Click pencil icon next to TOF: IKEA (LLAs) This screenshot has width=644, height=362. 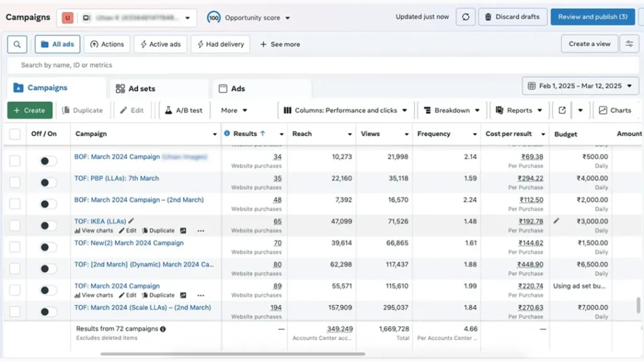pos(131,221)
